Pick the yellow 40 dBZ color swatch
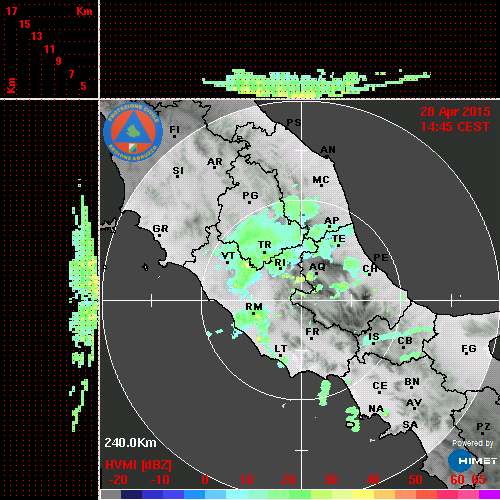This screenshot has width=500, height=500. [x=363, y=494]
